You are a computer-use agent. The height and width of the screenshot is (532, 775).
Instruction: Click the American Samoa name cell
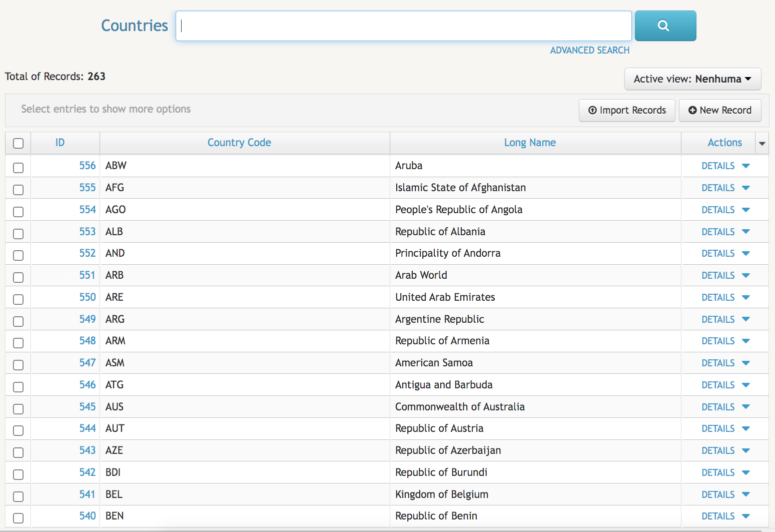tap(434, 363)
